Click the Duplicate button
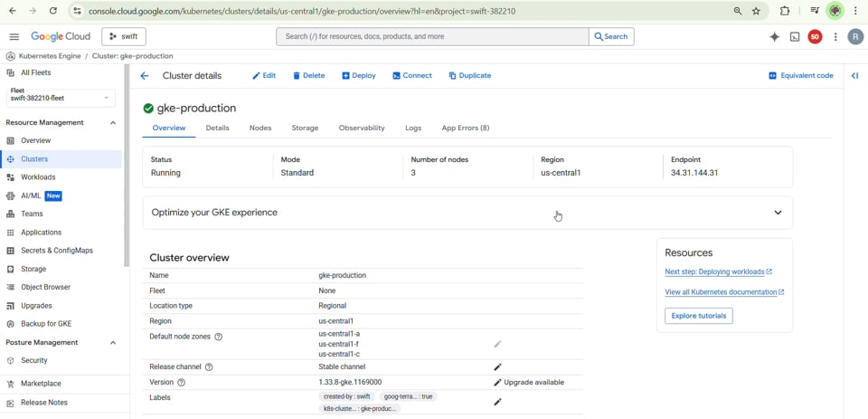This screenshot has height=419, width=868. click(470, 76)
